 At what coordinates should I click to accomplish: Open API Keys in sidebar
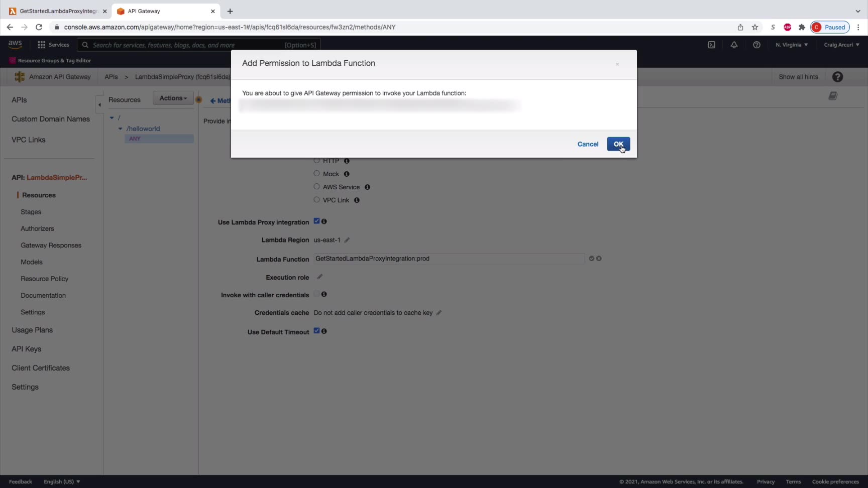pyautogui.click(x=27, y=349)
